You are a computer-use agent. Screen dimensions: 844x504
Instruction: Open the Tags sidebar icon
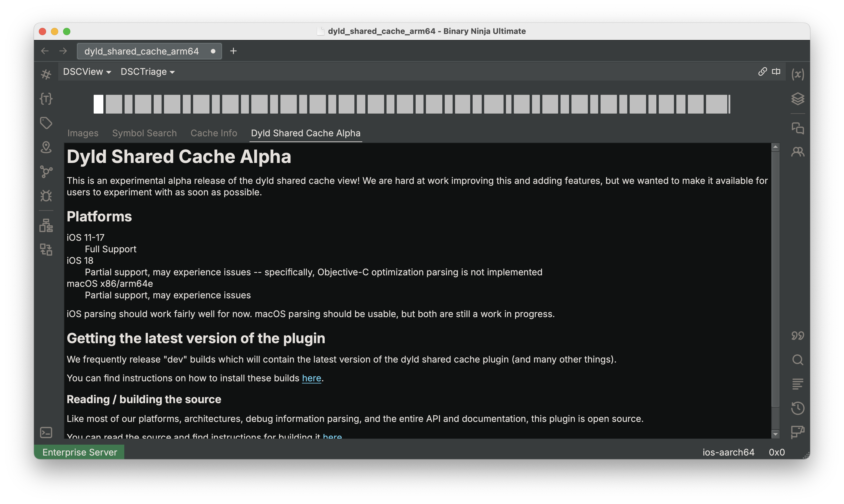point(46,123)
